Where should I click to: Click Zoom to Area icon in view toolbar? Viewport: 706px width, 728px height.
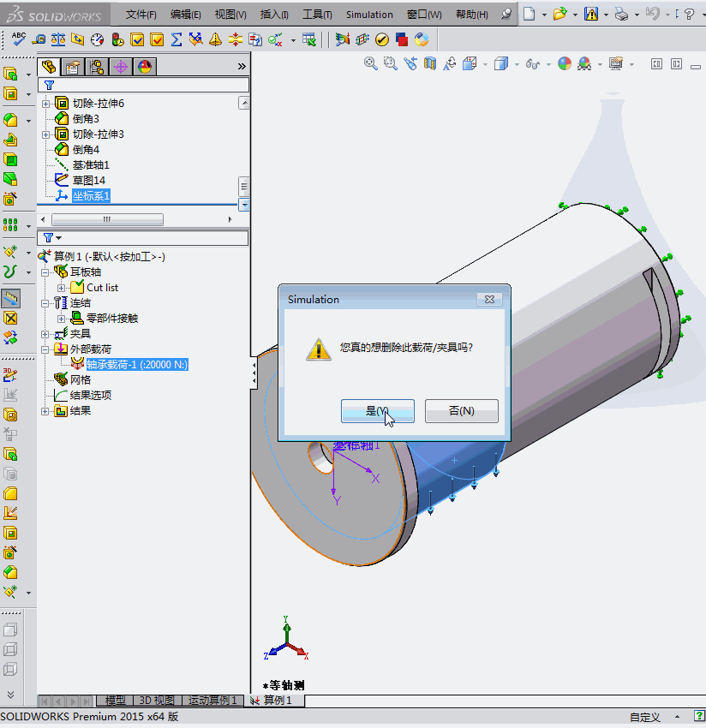[x=391, y=63]
